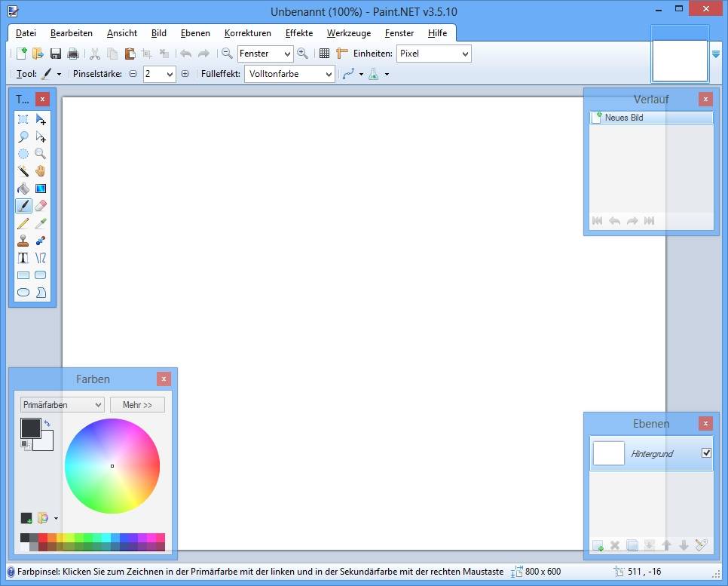The height and width of the screenshot is (586, 728).
Task: Select the Text tool
Action: click(x=23, y=257)
